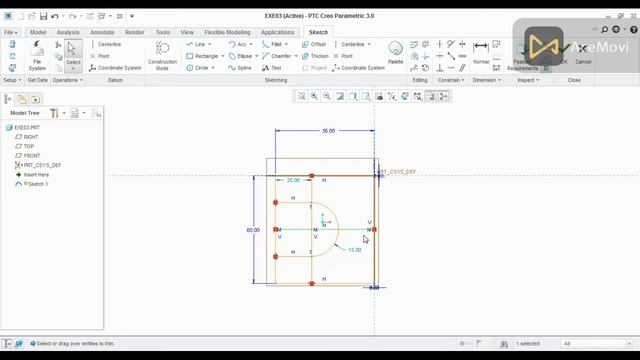Switch to the Render tab

135,32
